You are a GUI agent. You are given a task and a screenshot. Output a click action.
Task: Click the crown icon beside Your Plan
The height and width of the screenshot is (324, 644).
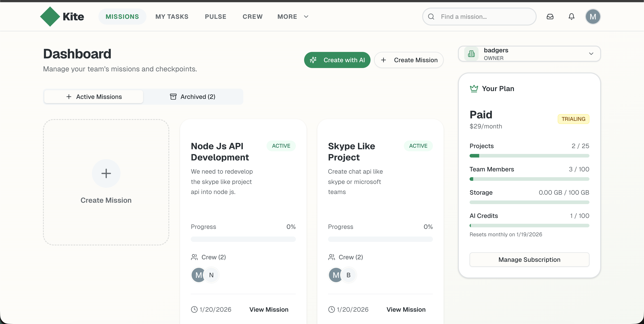474,88
